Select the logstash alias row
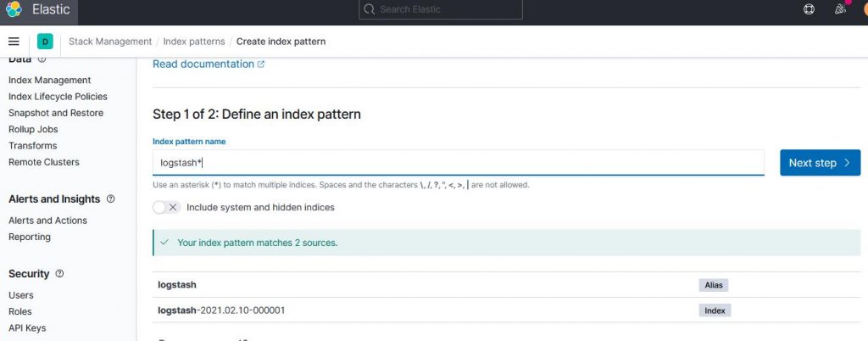The image size is (868, 341). (x=507, y=285)
